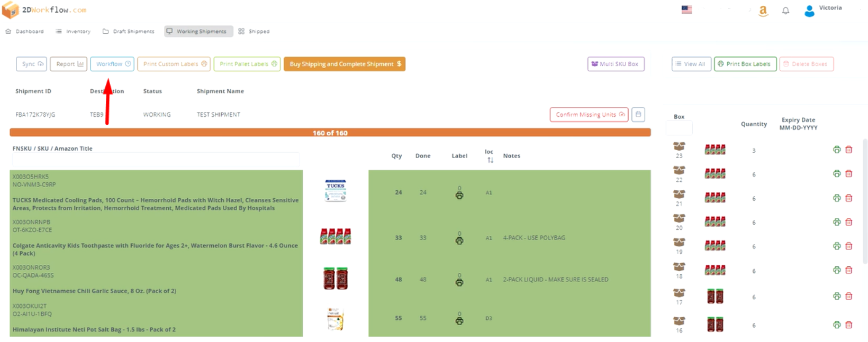Click the save icon beside Confirm Missing Units

coord(638,115)
